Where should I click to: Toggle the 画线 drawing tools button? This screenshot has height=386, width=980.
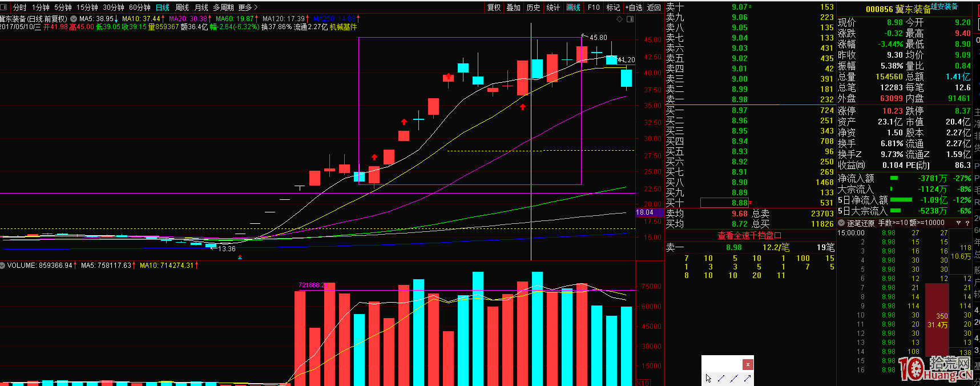click(x=573, y=7)
